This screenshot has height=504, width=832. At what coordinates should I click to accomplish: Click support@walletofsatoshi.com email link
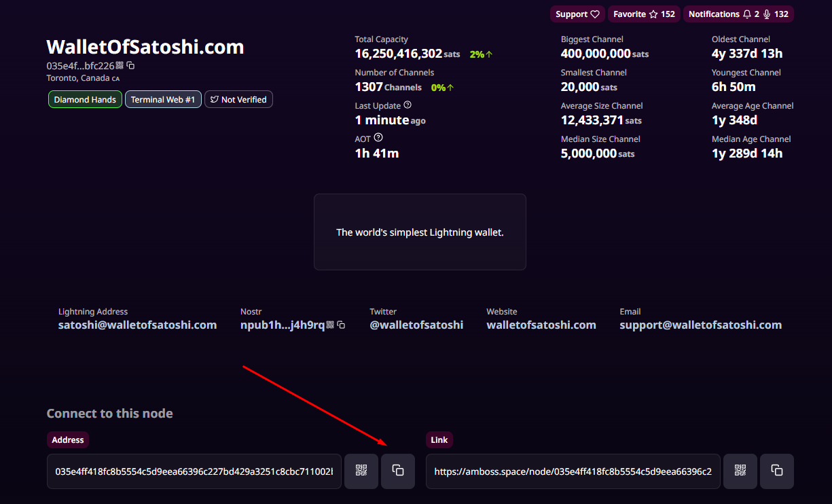coord(701,325)
